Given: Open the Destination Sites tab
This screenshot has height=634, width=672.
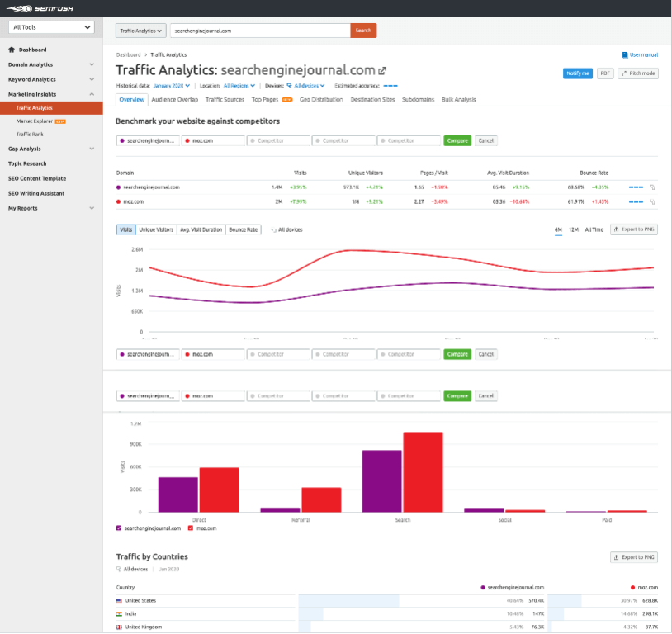Looking at the screenshot, I should 373,100.
